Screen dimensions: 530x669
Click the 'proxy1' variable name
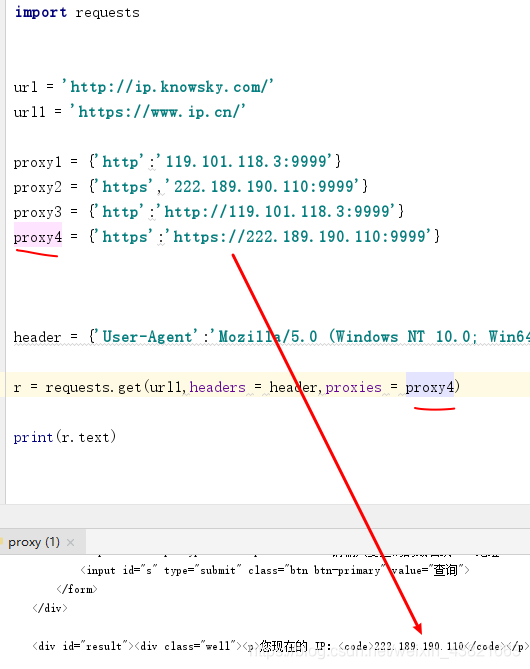(38, 163)
